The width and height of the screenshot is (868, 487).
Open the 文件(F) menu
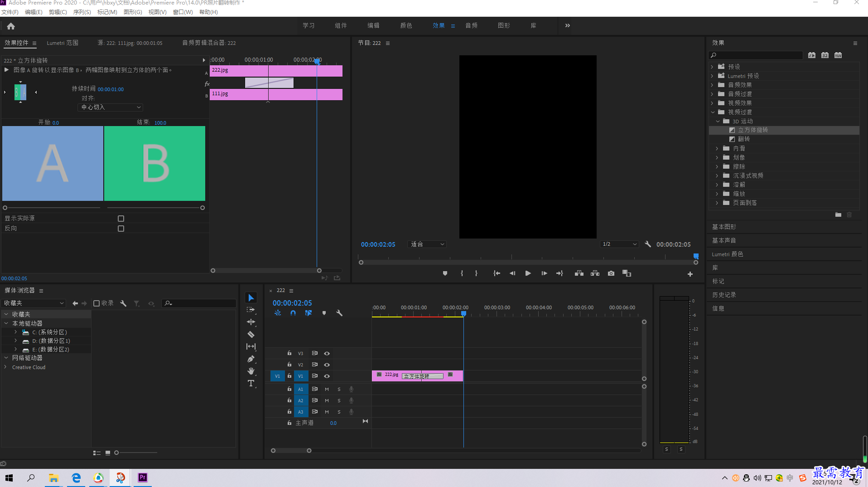click(x=10, y=12)
